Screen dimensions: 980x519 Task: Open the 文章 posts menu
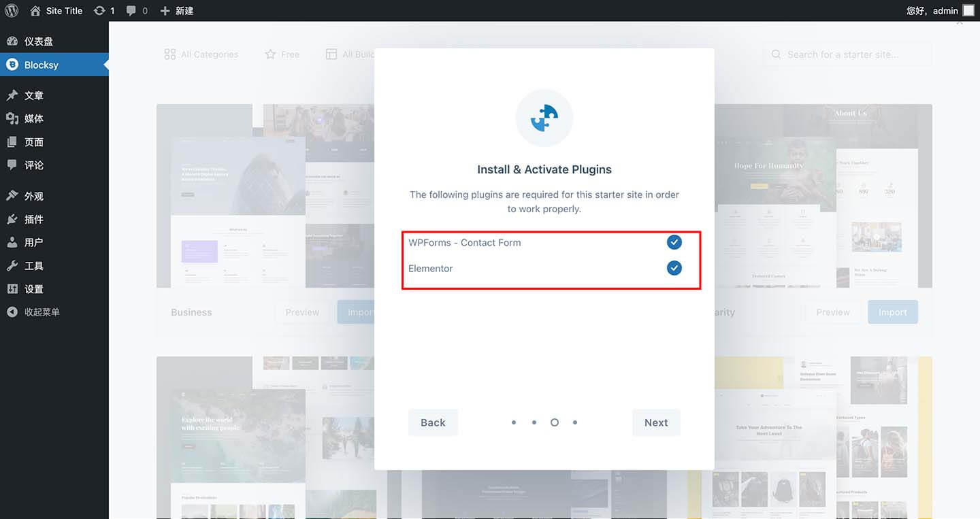coord(54,95)
